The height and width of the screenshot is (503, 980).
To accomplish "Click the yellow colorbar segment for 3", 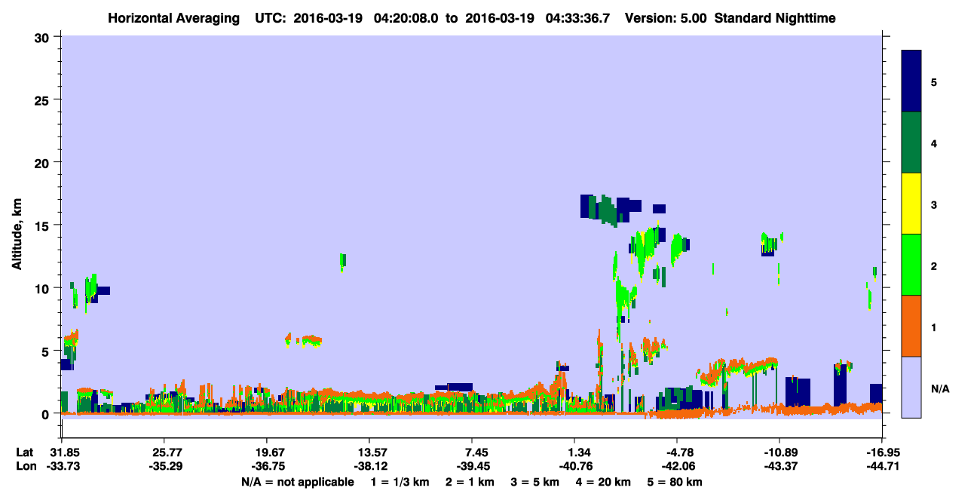I will [911, 204].
